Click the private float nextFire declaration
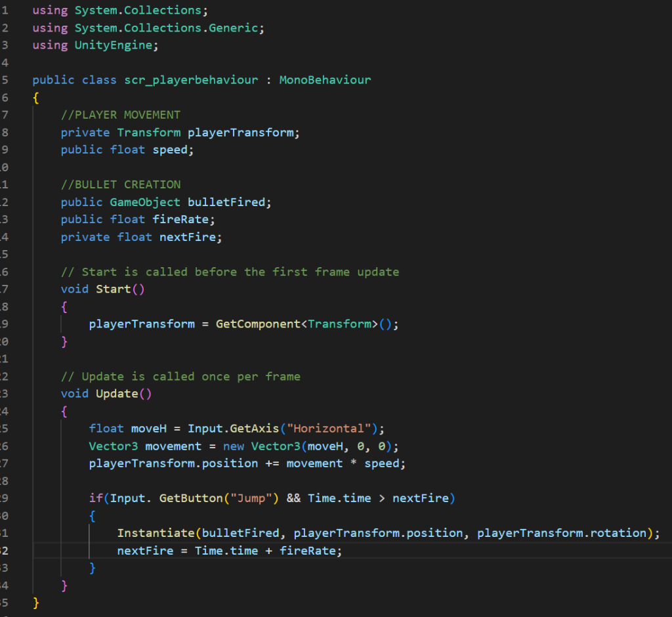This screenshot has height=617, width=672. click(x=141, y=237)
